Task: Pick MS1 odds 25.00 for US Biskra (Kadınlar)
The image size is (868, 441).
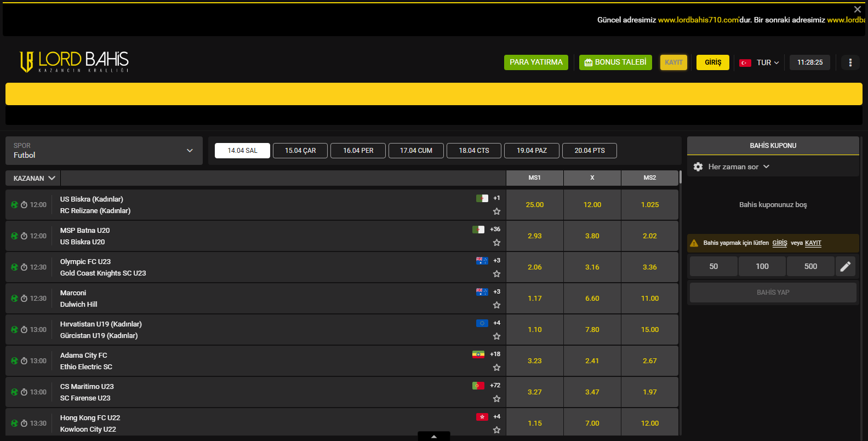Action: click(535, 205)
